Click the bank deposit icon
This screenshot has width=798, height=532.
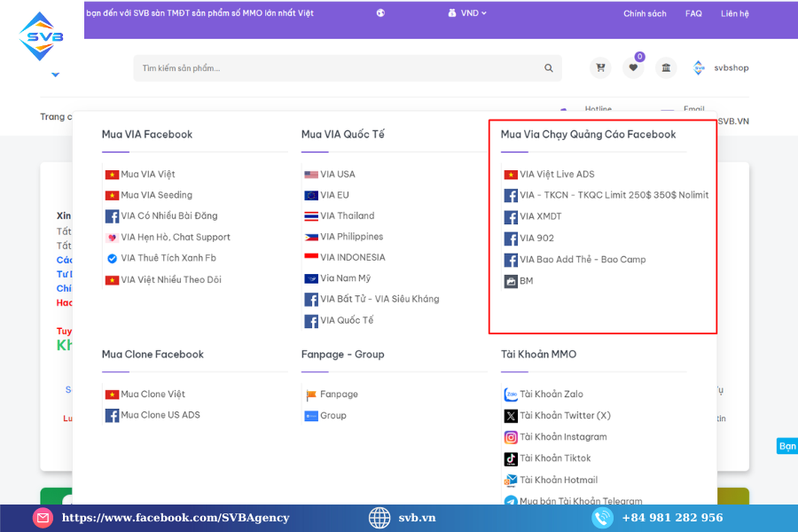666,67
